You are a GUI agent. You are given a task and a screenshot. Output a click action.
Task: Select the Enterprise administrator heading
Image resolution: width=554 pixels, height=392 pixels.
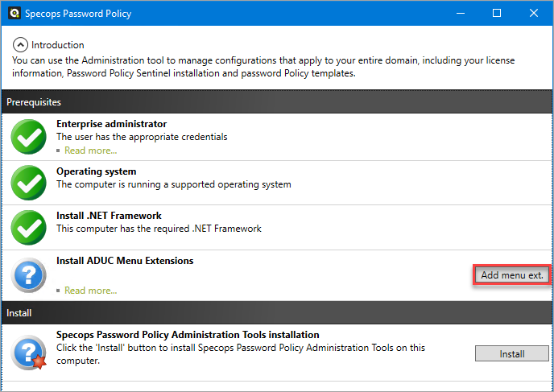112,124
